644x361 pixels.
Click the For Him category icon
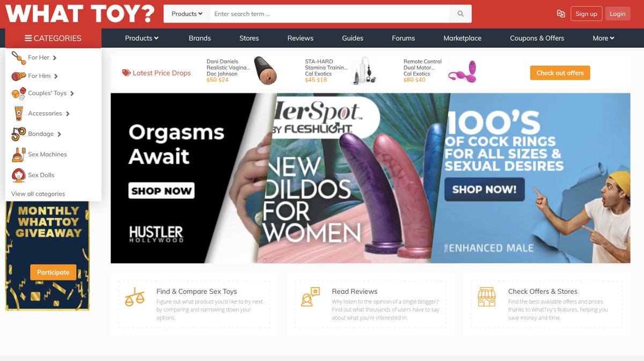coord(19,76)
